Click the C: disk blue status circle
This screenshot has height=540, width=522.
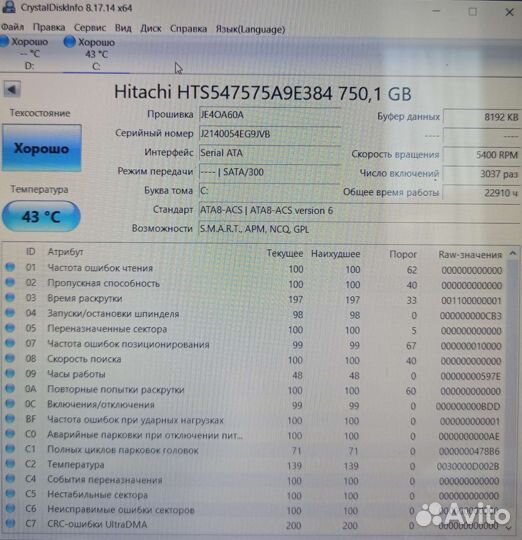(x=70, y=42)
